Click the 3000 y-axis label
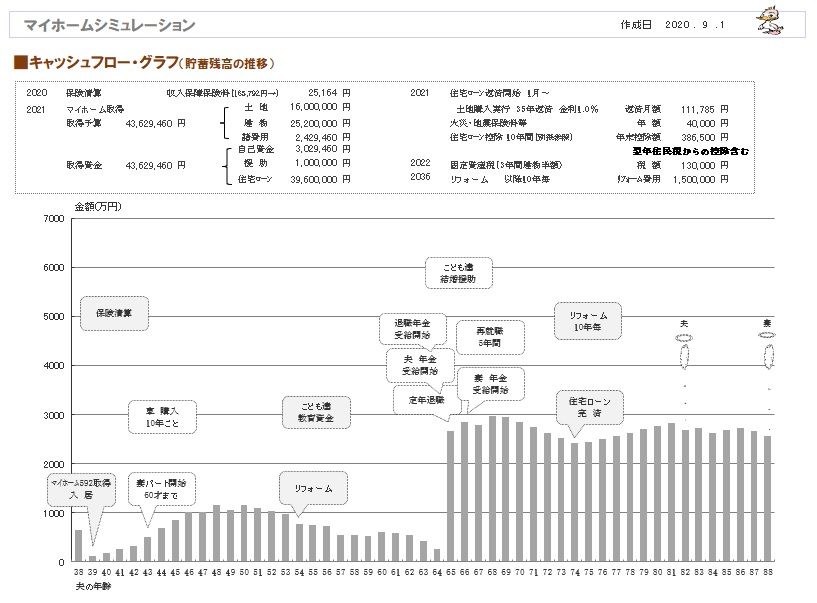Viewport: 817px width, 603px height. (x=54, y=415)
